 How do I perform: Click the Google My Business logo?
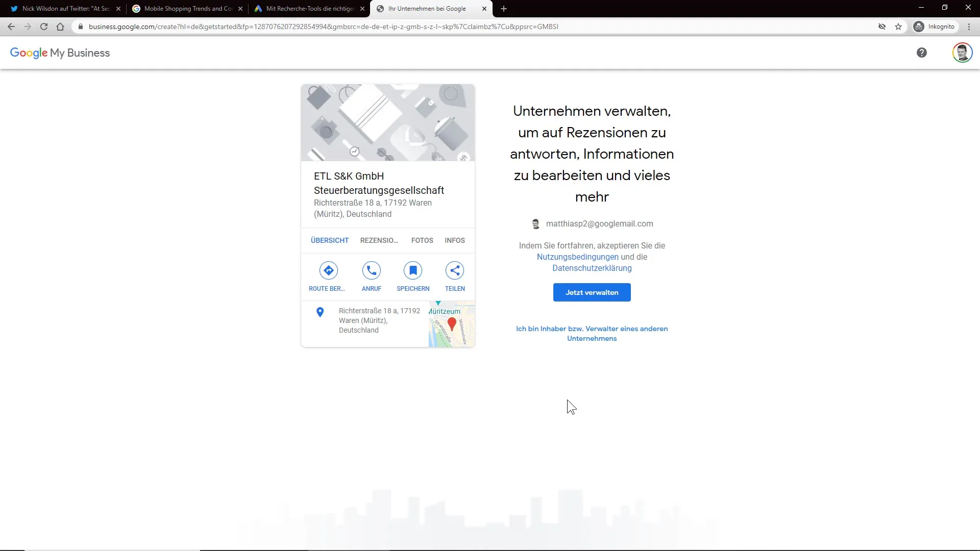(60, 53)
